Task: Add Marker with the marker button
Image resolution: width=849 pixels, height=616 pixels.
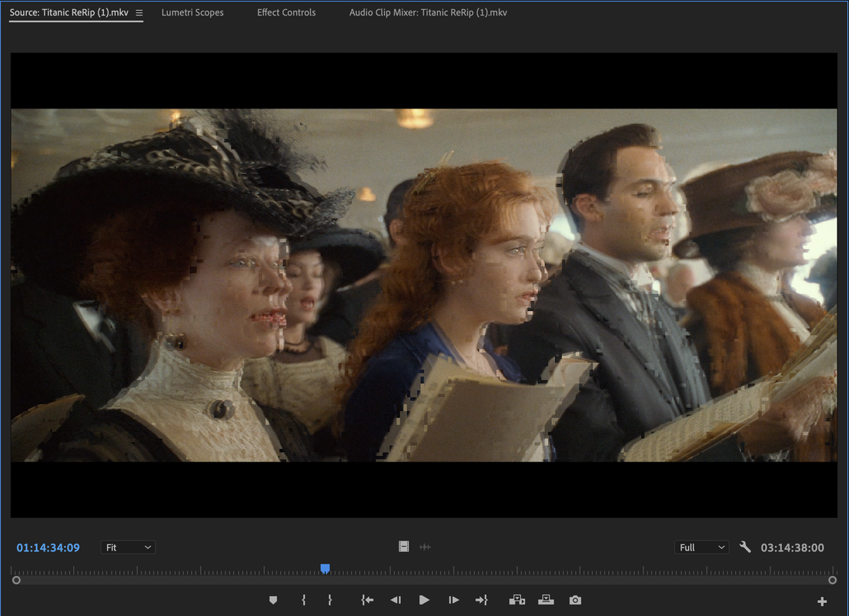Action: coord(273,601)
